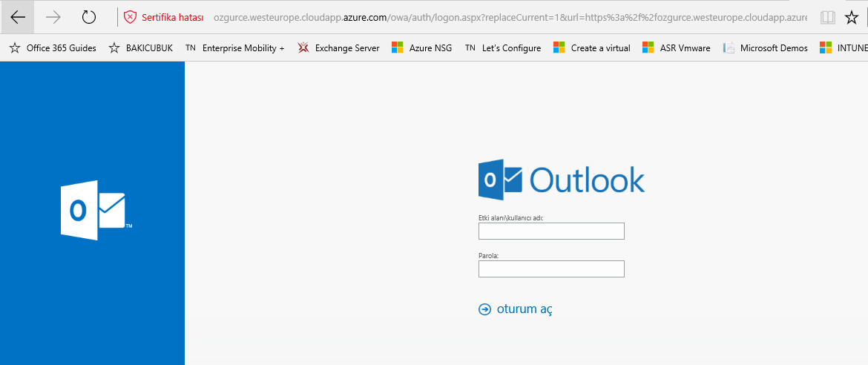Open the Enterprise Mobility + bookmark
Viewport: 868px width, 365px height.
pyautogui.click(x=234, y=48)
